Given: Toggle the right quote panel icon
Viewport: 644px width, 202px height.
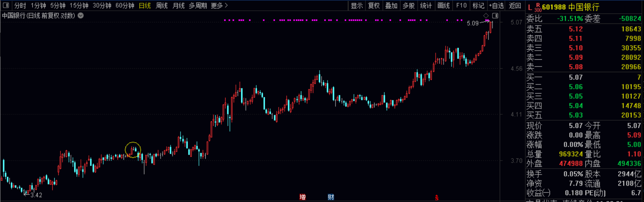Looking at the screenshot, I should [495, 16].
